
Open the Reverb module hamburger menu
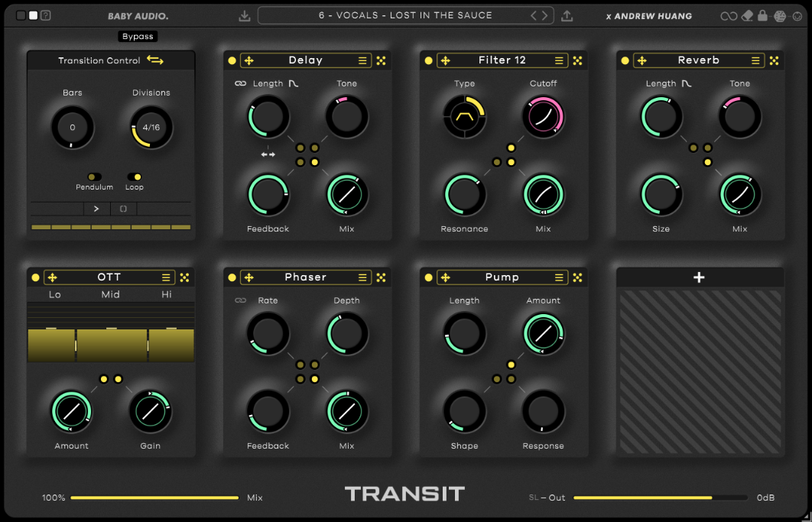point(757,60)
